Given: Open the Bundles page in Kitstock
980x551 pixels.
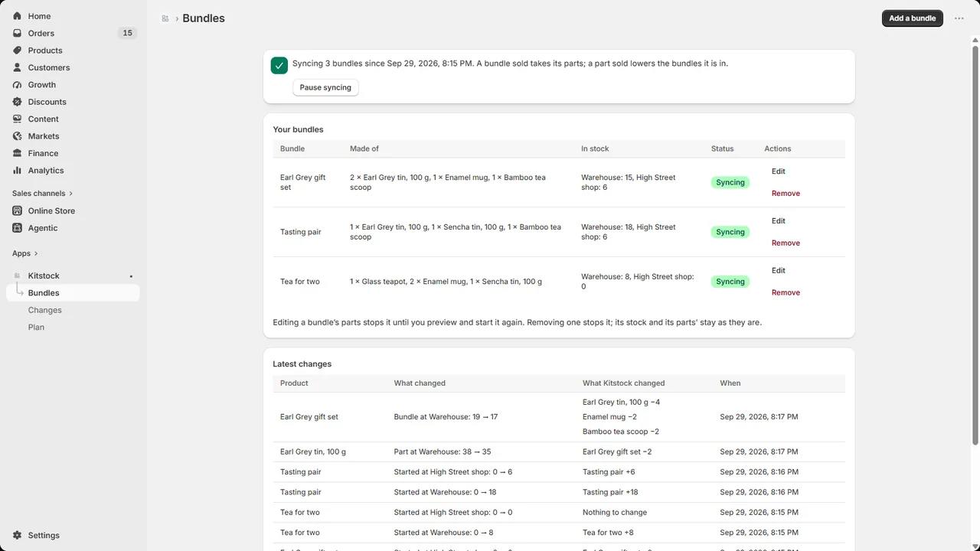Looking at the screenshot, I should 73,293.
